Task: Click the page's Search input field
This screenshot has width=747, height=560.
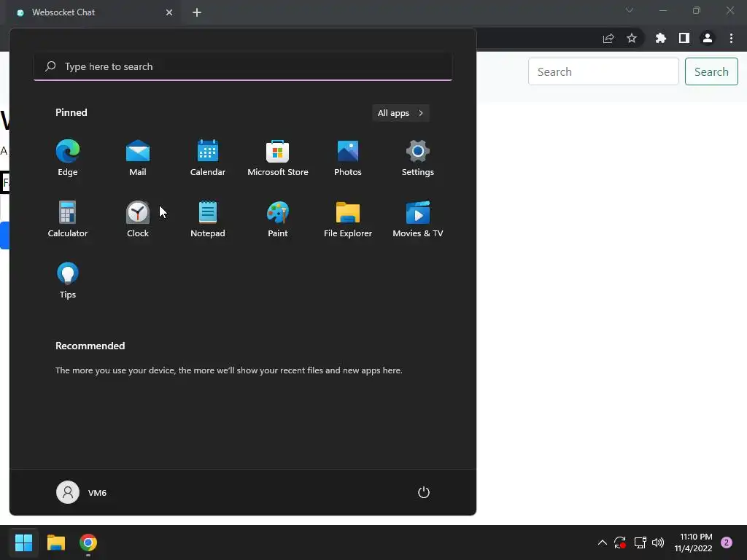Action: click(x=603, y=71)
